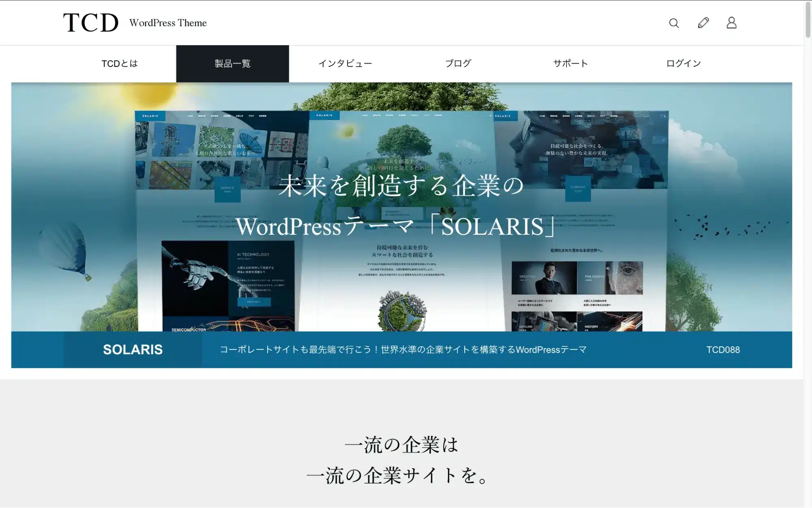Open the TCDとは menu item
Viewport: 812px width, 508px height.
coord(120,64)
